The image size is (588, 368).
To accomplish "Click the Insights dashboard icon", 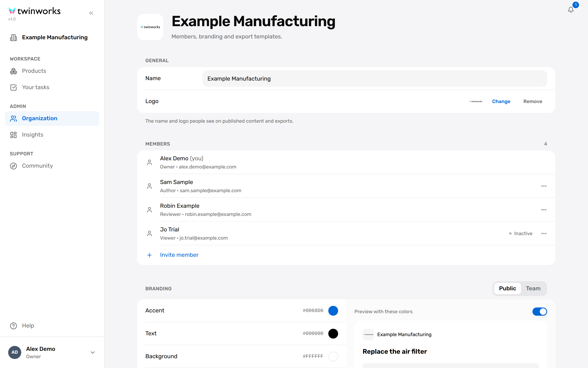I will (14, 135).
